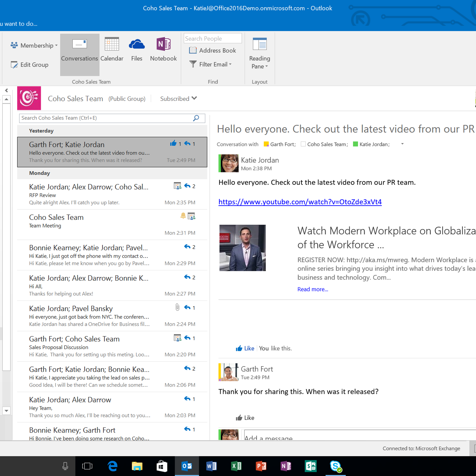Click the meeting icon on Sales Proposal Discussion
476x476 pixels.
pos(177,338)
